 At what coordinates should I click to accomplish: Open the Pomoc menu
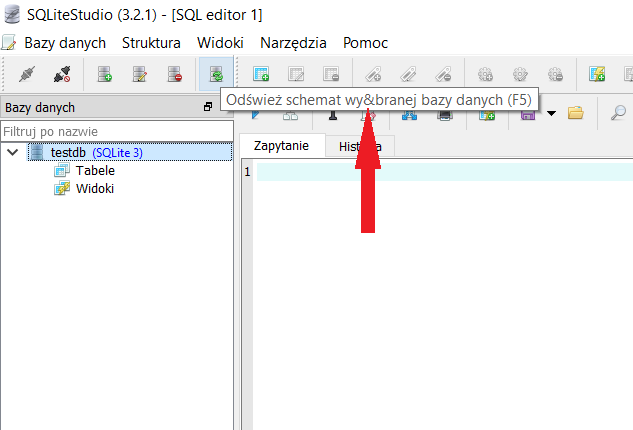(x=365, y=43)
